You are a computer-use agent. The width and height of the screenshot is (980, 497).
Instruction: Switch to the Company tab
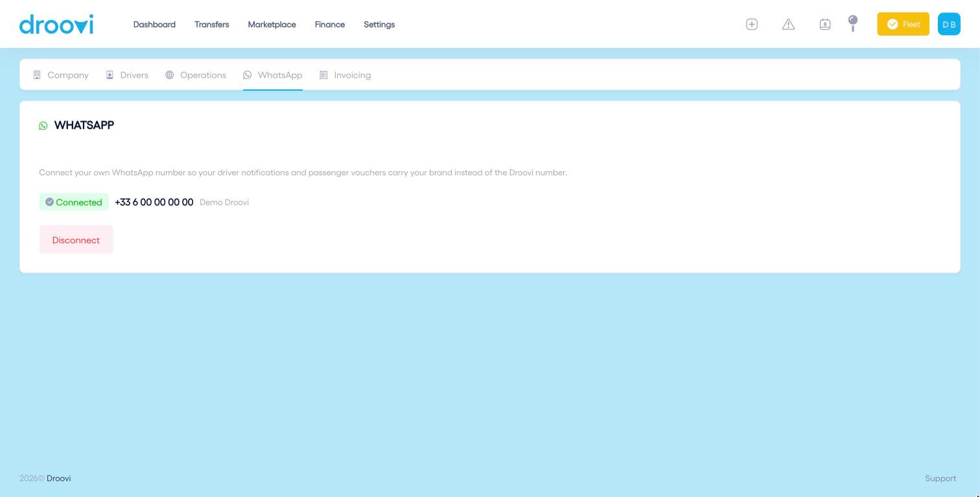61,75
